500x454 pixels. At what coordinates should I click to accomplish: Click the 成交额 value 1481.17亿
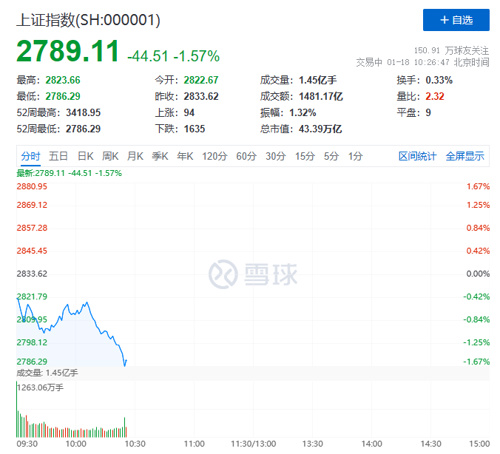[321, 96]
